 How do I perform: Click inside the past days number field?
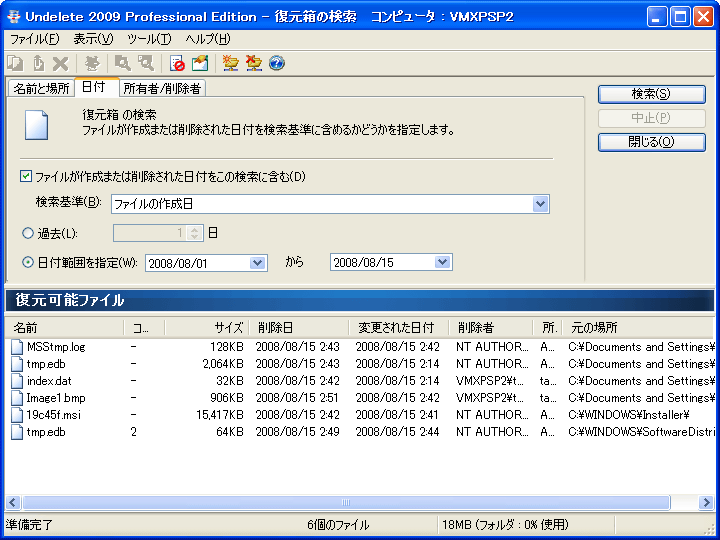150,233
